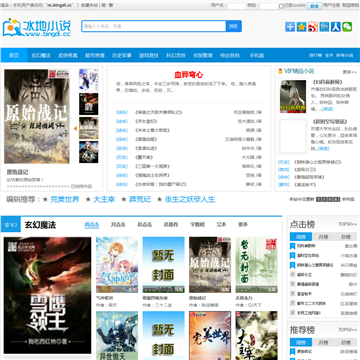Toggle the 记录cookie checkbox
Screen dimensions: 360x360
pos(281,6)
